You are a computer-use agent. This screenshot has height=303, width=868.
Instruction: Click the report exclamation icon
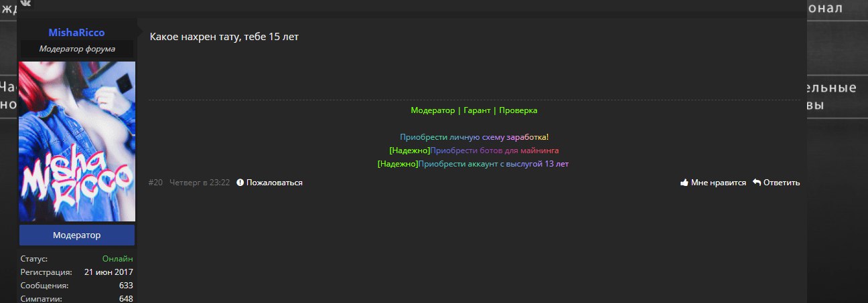pos(240,183)
